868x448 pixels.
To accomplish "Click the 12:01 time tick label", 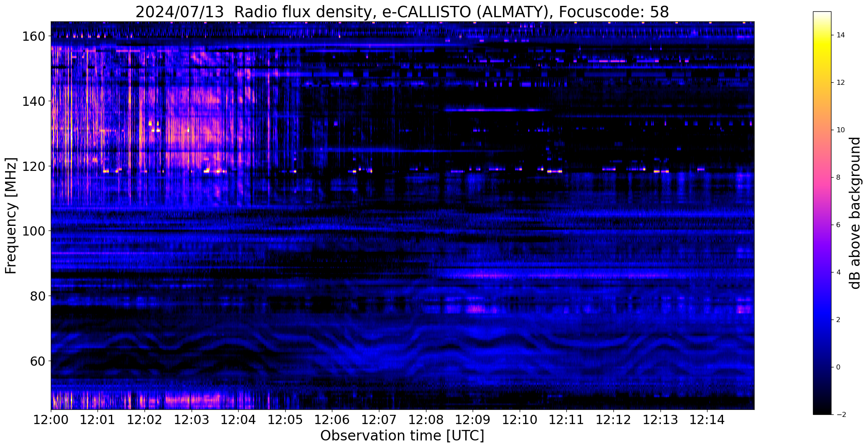I will (97, 420).
